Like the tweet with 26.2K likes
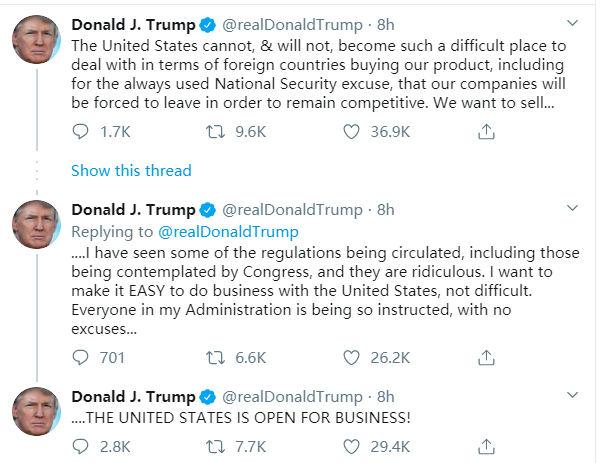The width and height of the screenshot is (603, 463). 351,357
